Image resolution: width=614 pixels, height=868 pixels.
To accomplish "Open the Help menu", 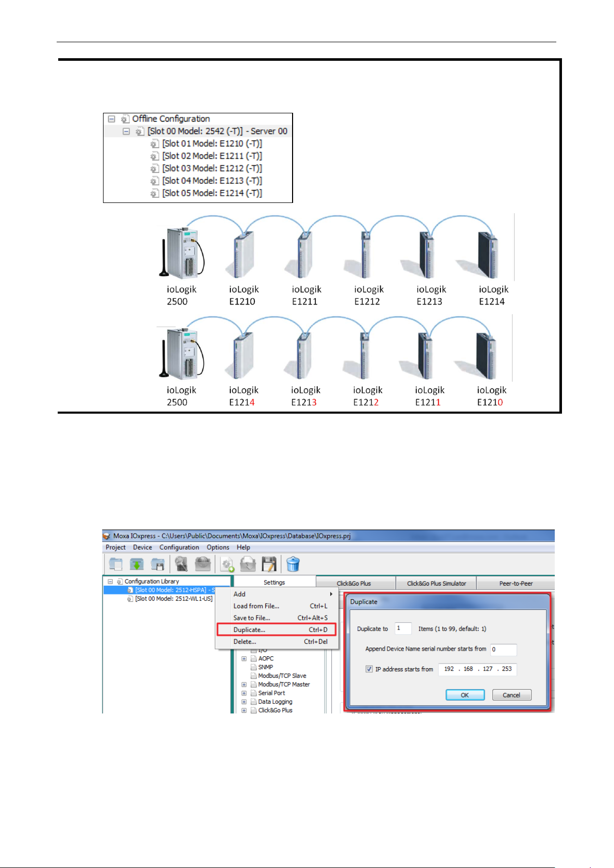I will pos(244,547).
